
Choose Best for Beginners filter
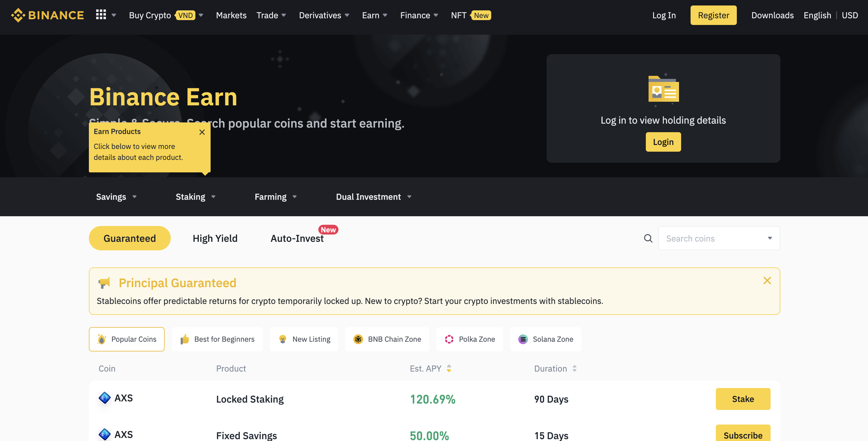tap(217, 339)
